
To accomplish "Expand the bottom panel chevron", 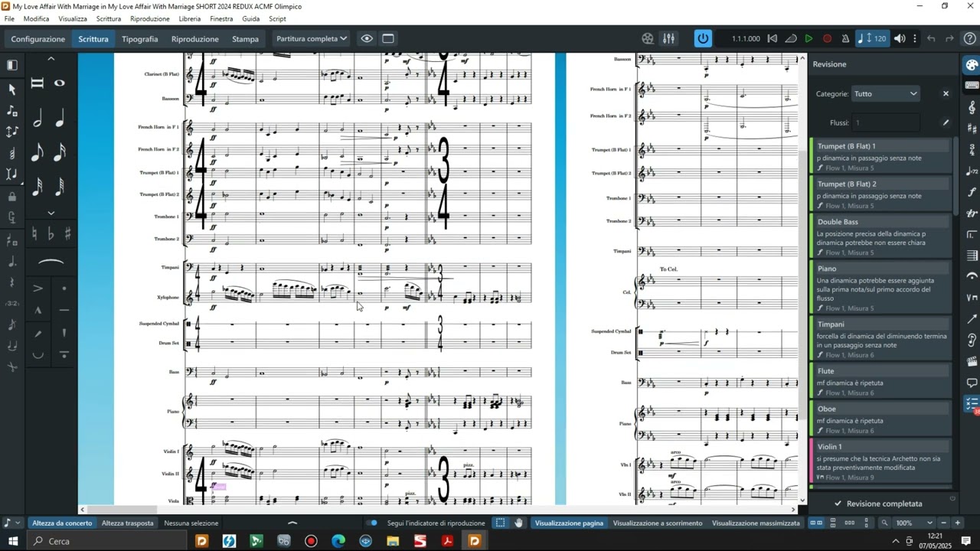I will (292, 523).
